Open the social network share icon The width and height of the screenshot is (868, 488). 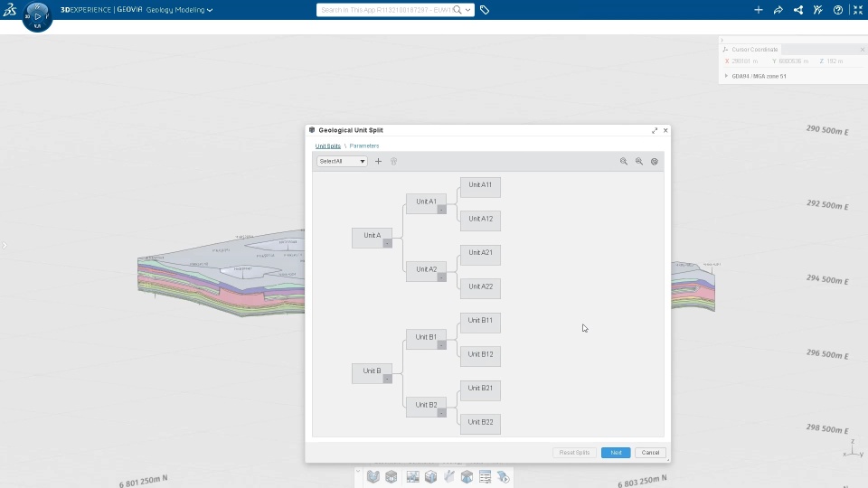(798, 10)
